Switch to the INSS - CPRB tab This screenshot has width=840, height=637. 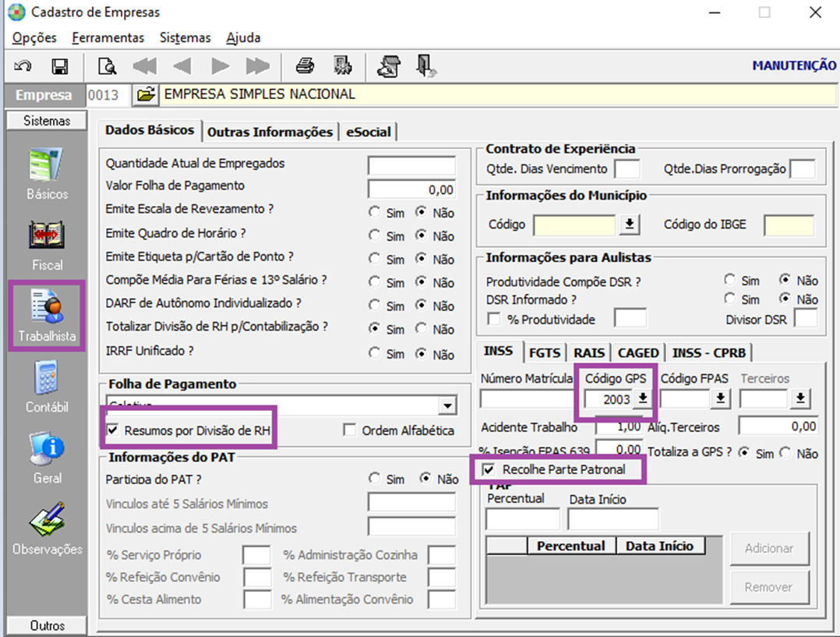click(x=709, y=353)
